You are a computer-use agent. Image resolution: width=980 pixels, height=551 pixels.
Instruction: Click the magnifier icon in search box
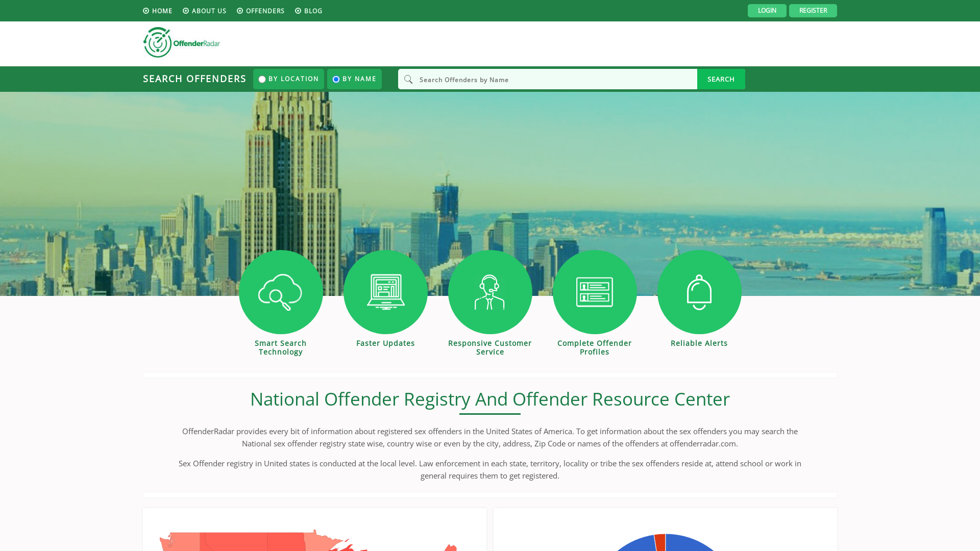tap(408, 79)
